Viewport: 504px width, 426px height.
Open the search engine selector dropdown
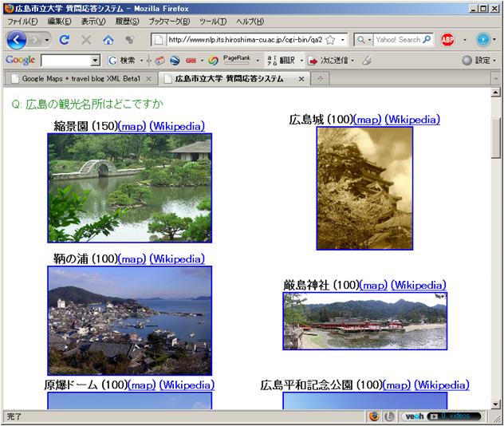pyautogui.click(x=366, y=39)
